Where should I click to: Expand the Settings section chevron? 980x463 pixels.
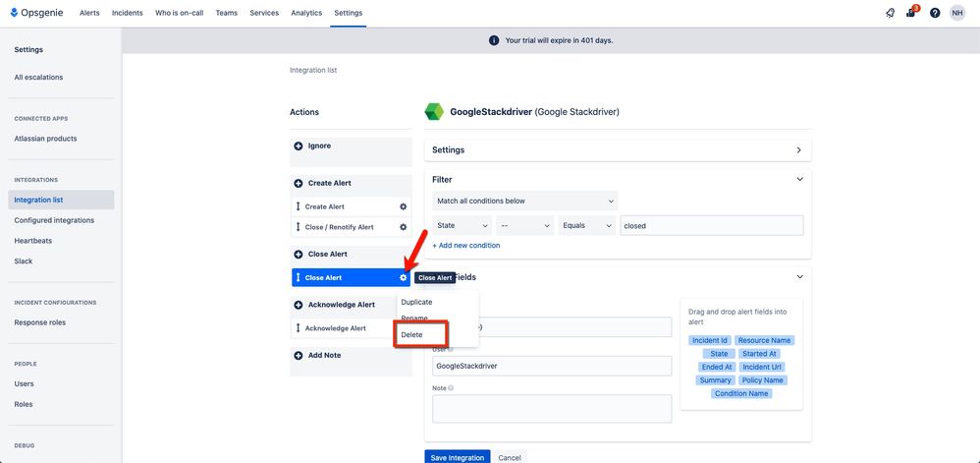[x=798, y=150]
